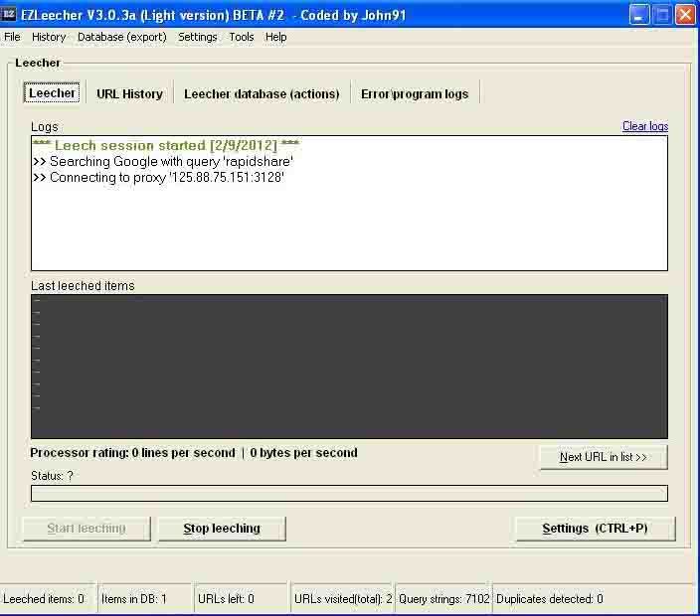Select the Leecher tab
The width and height of the screenshot is (700, 616).
pos(52,92)
